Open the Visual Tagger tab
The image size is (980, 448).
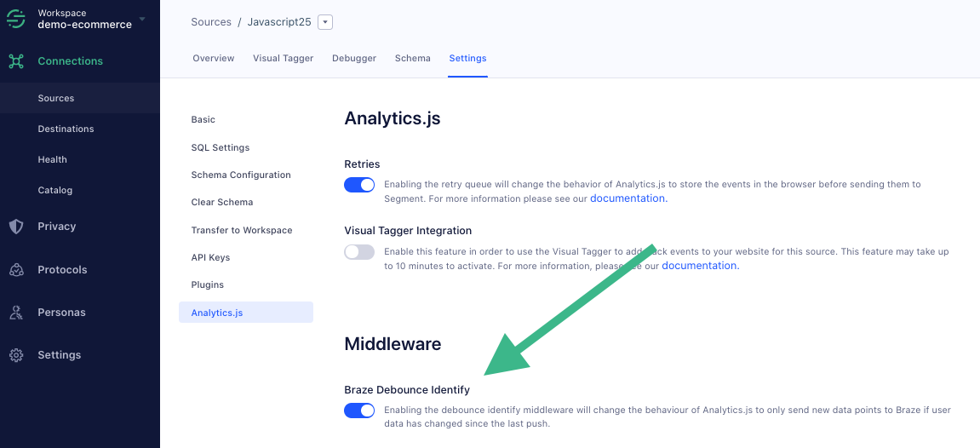pos(283,59)
